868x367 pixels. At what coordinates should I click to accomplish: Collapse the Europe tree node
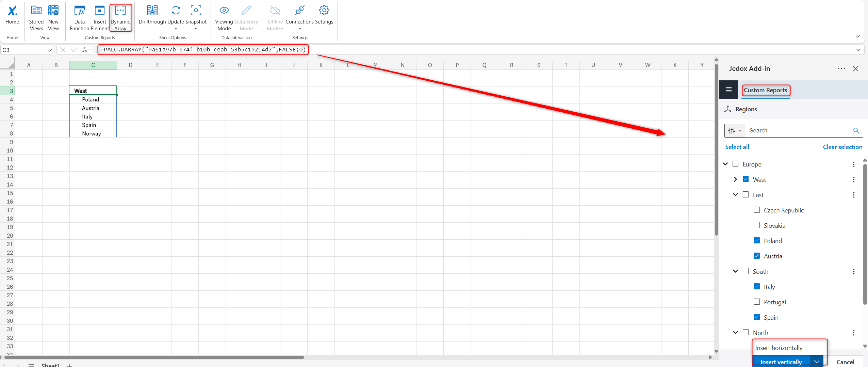[x=726, y=164]
